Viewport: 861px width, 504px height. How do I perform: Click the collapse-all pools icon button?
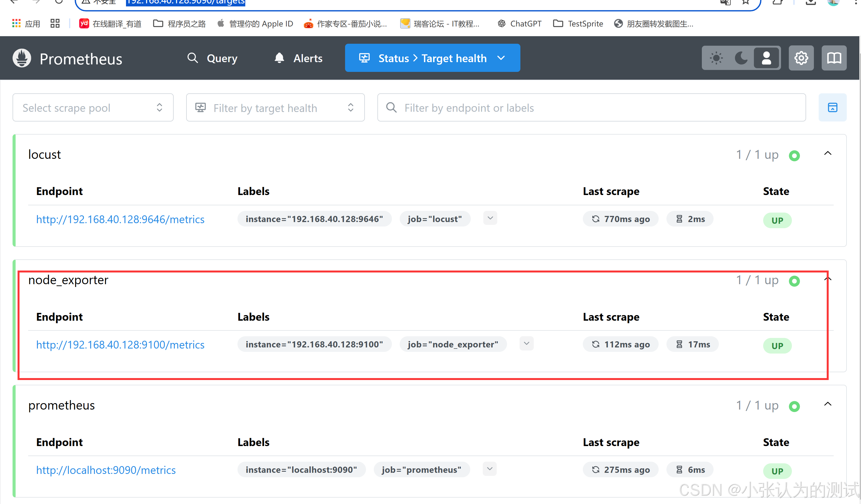pyautogui.click(x=832, y=108)
